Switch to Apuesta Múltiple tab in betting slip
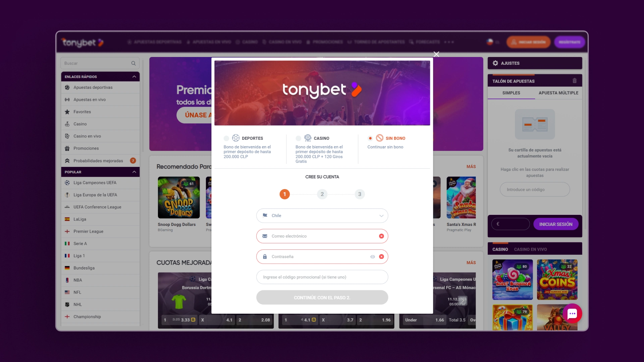 (x=558, y=93)
